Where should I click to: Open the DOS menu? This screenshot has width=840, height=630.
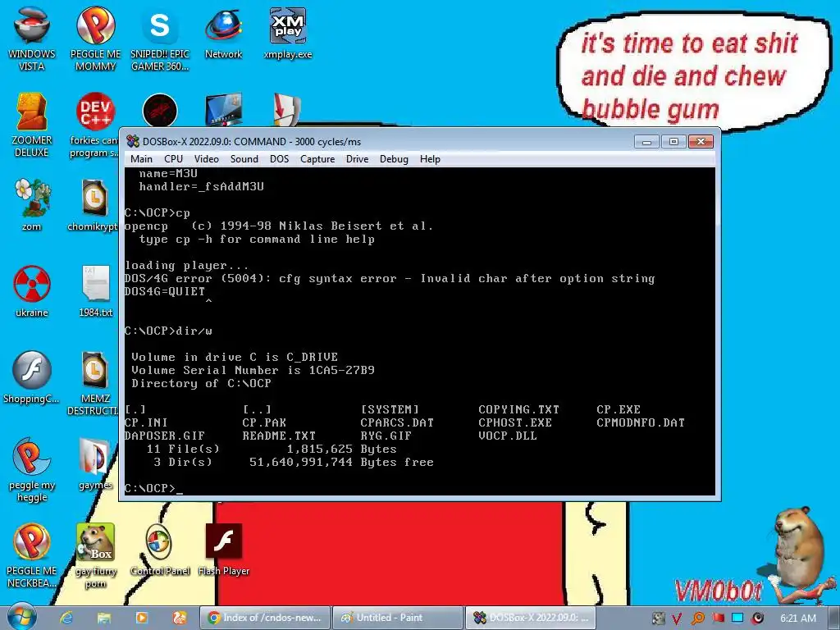click(279, 159)
